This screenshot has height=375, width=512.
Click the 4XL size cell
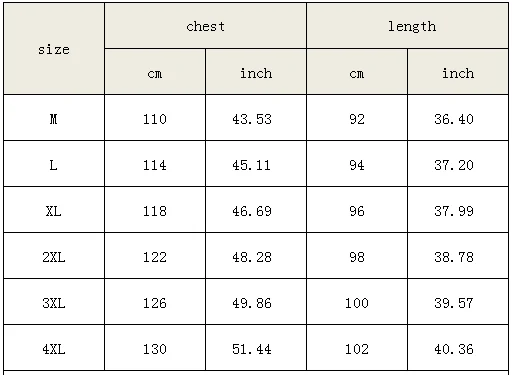(54, 348)
